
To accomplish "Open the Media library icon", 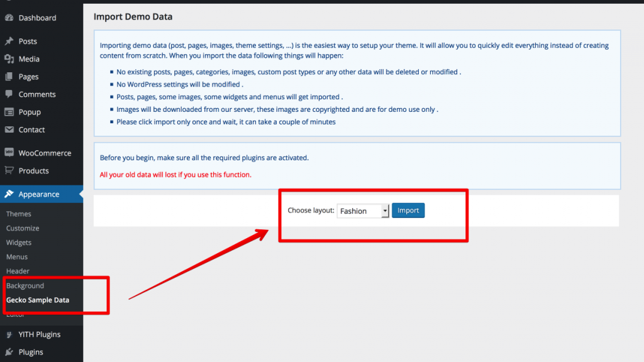I will 9,58.
